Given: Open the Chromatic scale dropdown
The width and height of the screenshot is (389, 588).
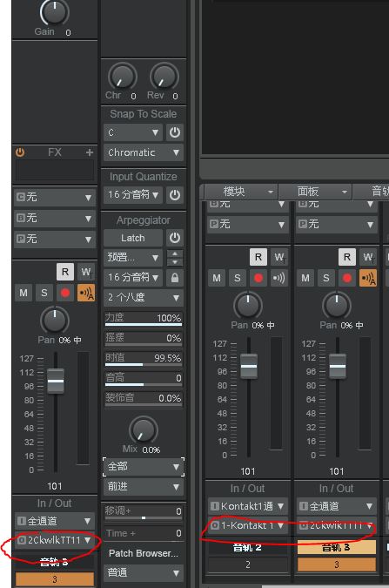Looking at the screenshot, I should coord(144,152).
